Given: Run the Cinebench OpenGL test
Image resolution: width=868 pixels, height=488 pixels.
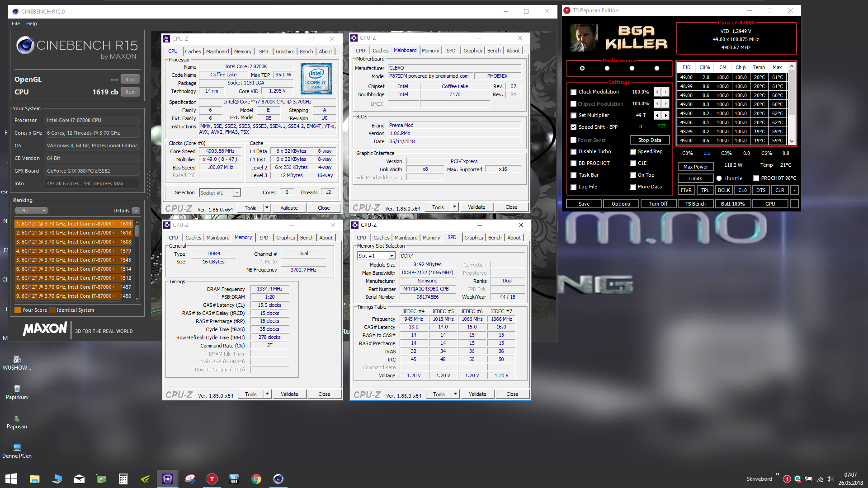Looking at the screenshot, I should (130, 80).
